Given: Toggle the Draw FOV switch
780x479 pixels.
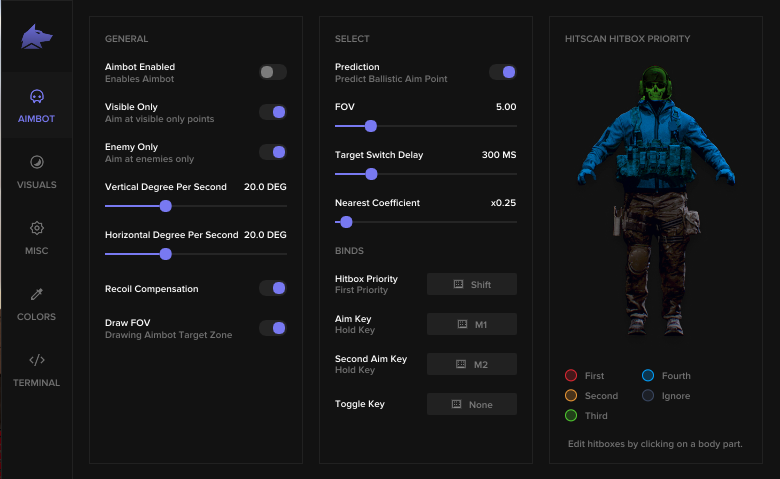Looking at the screenshot, I should point(273,328).
